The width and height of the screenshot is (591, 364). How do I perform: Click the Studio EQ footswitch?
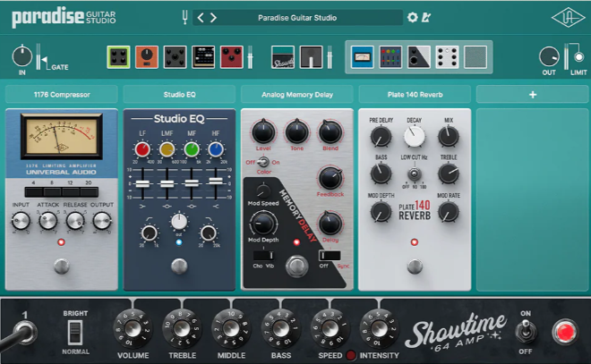179,267
